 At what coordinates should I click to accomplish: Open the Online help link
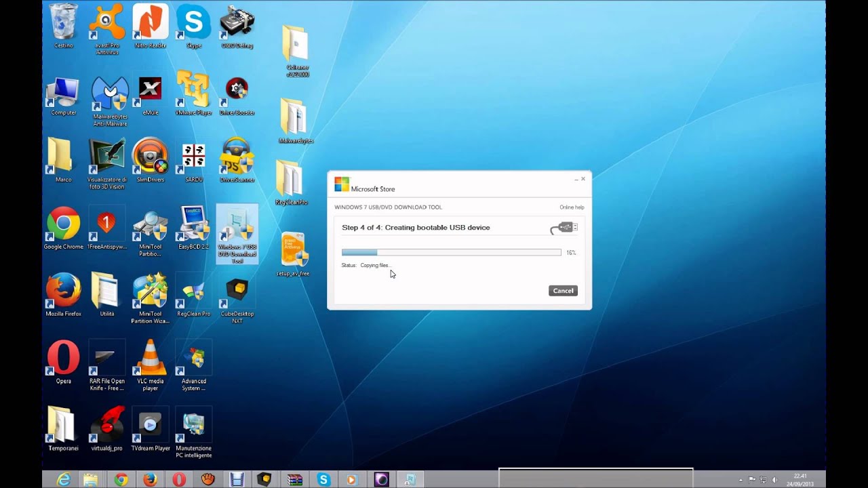(x=572, y=207)
